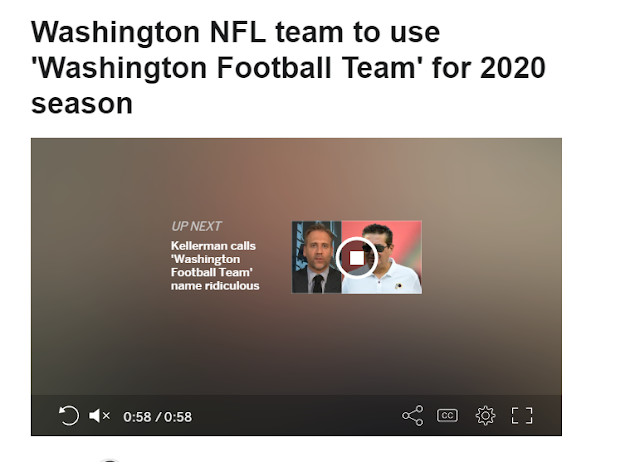This screenshot has width=640, height=462.
Task: Enter fullscreen using the bracket-corners icon
Action: 522,416
